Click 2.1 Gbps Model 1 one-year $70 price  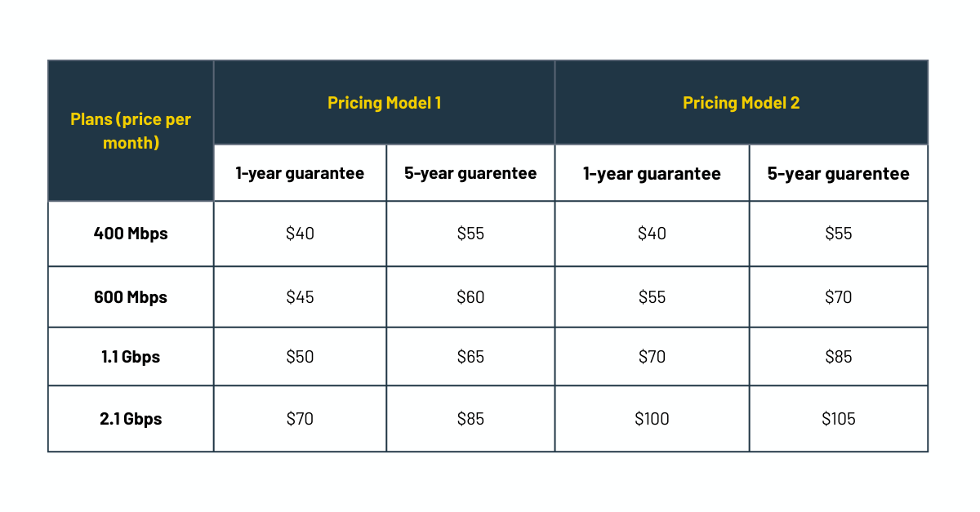click(x=300, y=419)
